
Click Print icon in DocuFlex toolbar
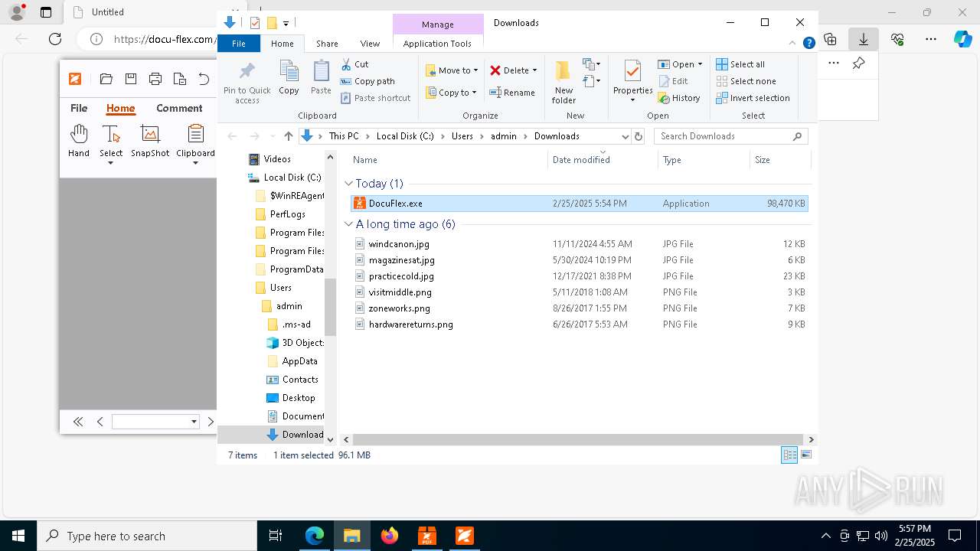tap(155, 79)
